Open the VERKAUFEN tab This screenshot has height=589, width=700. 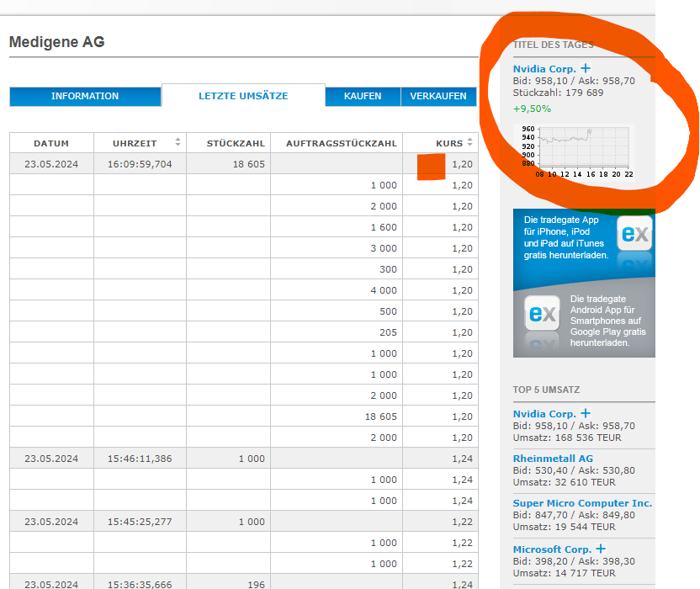[x=438, y=97]
